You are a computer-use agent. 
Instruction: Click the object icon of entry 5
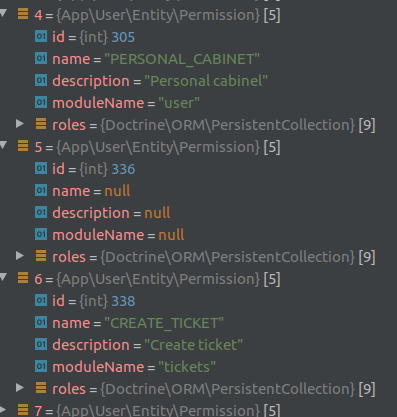(23, 146)
